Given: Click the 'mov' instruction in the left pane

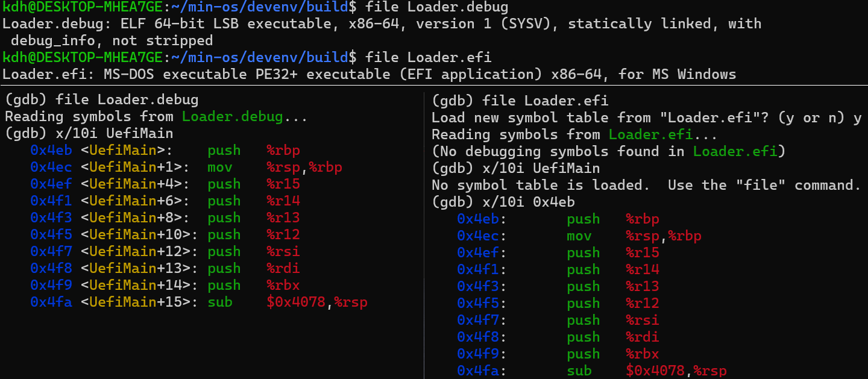Looking at the screenshot, I should pyautogui.click(x=219, y=167).
